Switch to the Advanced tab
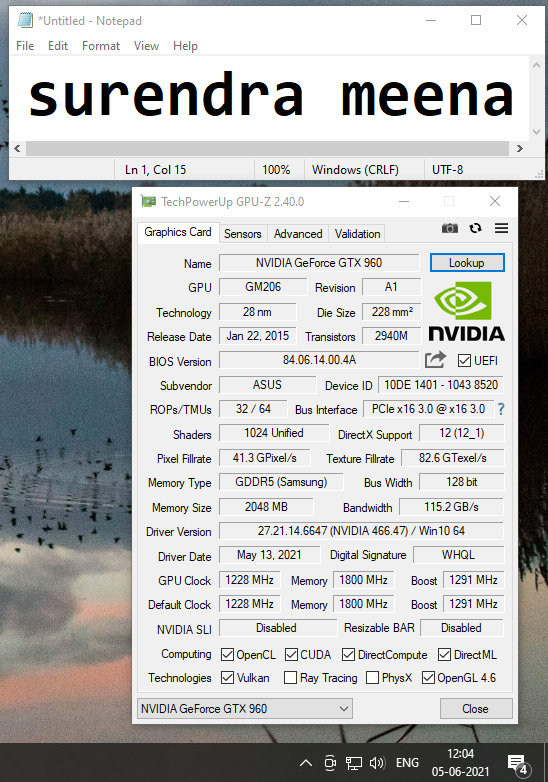548x782 pixels. (298, 234)
